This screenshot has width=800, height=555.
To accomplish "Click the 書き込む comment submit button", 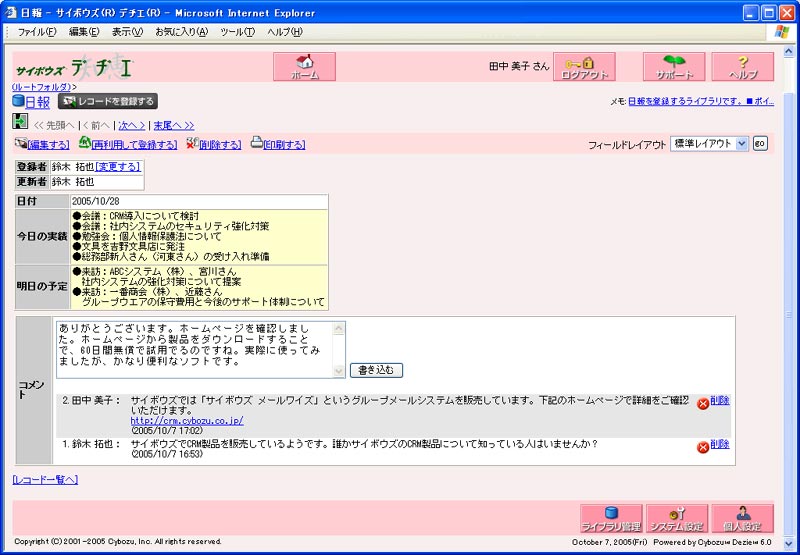I will (376, 370).
